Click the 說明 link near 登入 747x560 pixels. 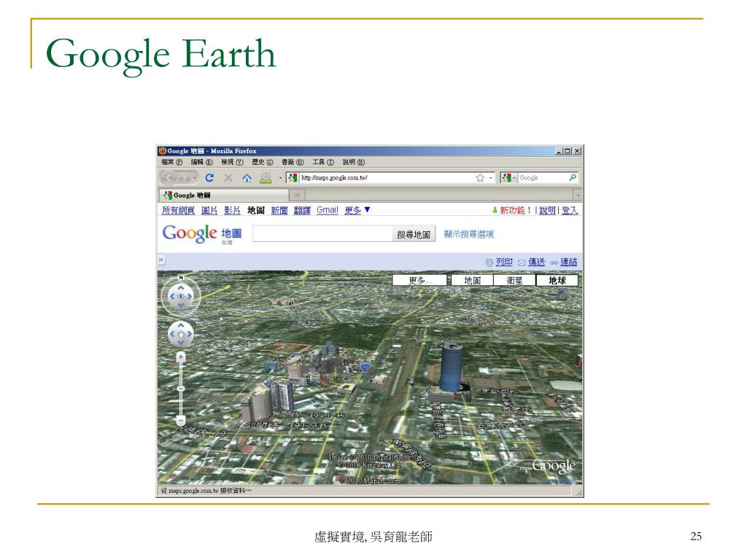click(547, 211)
